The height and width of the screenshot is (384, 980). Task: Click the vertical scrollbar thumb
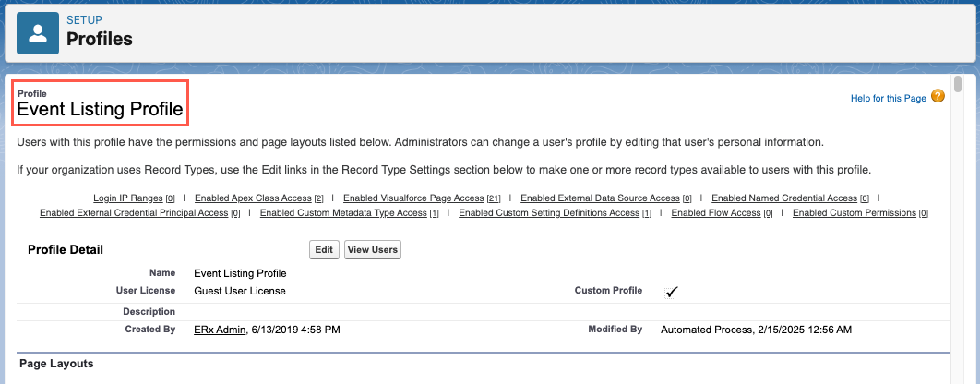[x=958, y=86]
